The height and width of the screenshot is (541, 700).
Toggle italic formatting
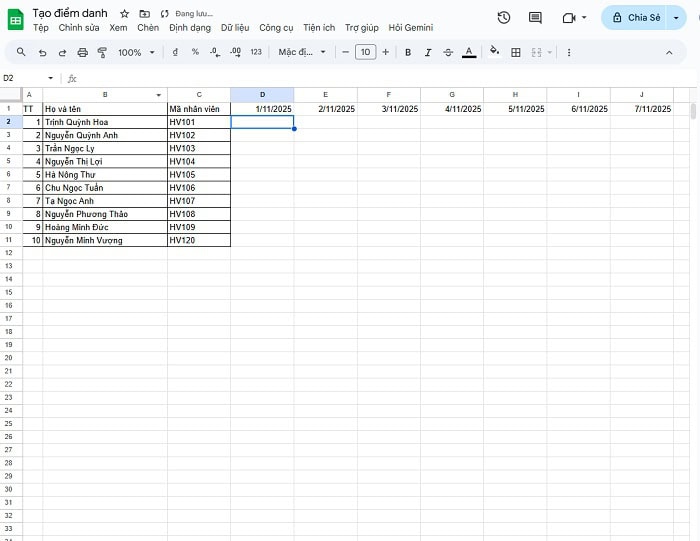click(x=428, y=53)
